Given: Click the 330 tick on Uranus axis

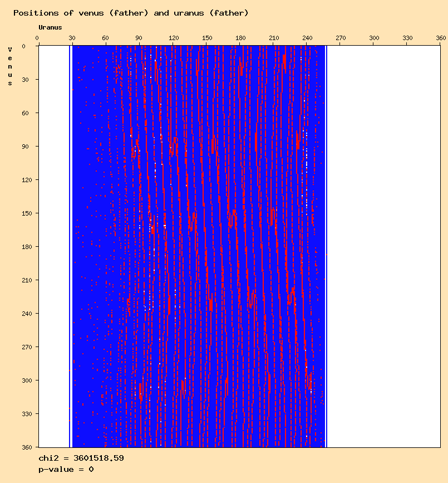Looking at the screenshot, I should click(407, 38).
